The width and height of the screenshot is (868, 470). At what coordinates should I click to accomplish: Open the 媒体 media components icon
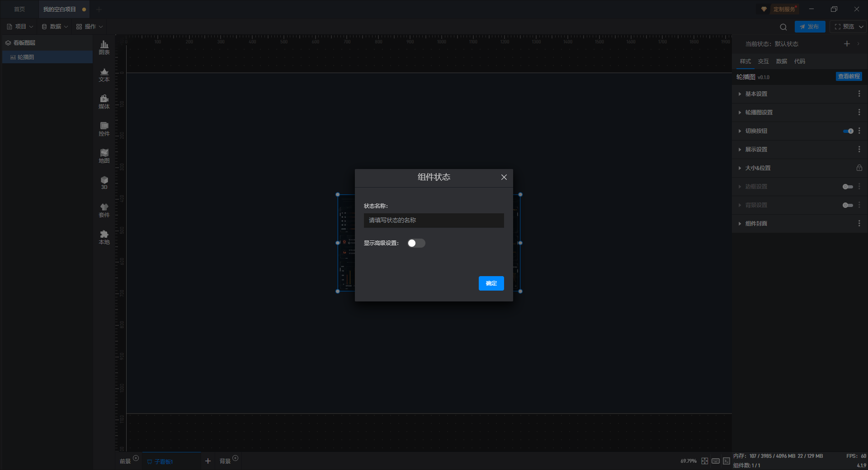(x=104, y=102)
